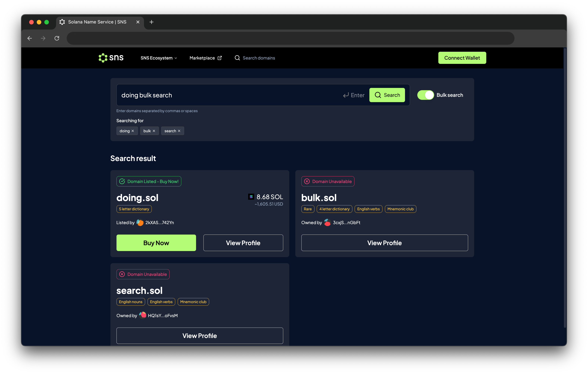Click the bulk search domains input field
This screenshot has height=374, width=588.
coord(230,95)
